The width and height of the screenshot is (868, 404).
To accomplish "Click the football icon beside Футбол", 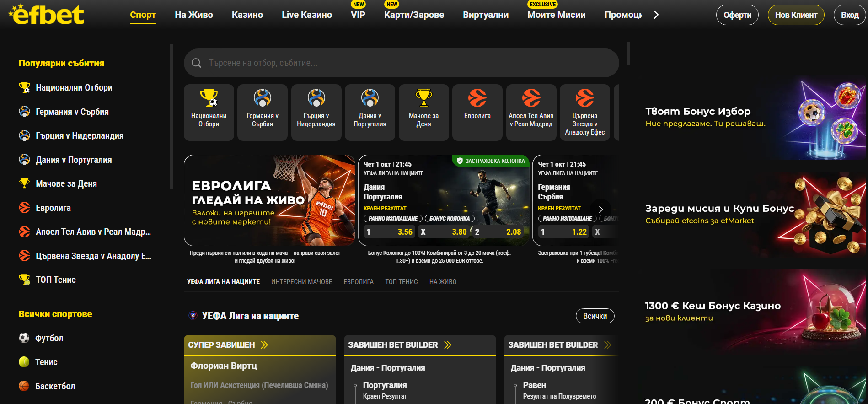I will (24, 338).
